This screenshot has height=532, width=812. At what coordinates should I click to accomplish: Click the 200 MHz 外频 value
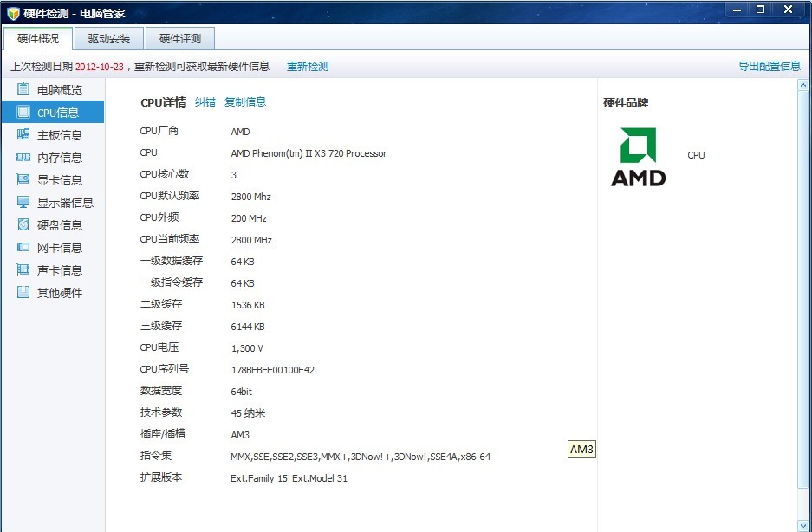[249, 218]
